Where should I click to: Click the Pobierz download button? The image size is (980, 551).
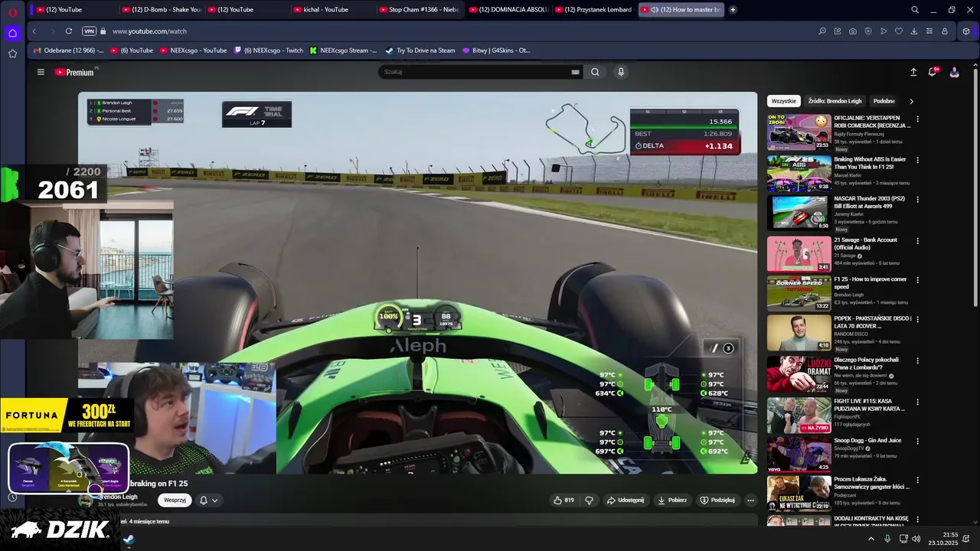[x=672, y=500]
